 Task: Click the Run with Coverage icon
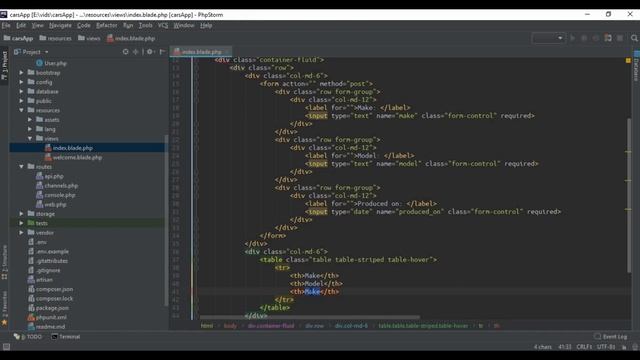[x=596, y=38]
